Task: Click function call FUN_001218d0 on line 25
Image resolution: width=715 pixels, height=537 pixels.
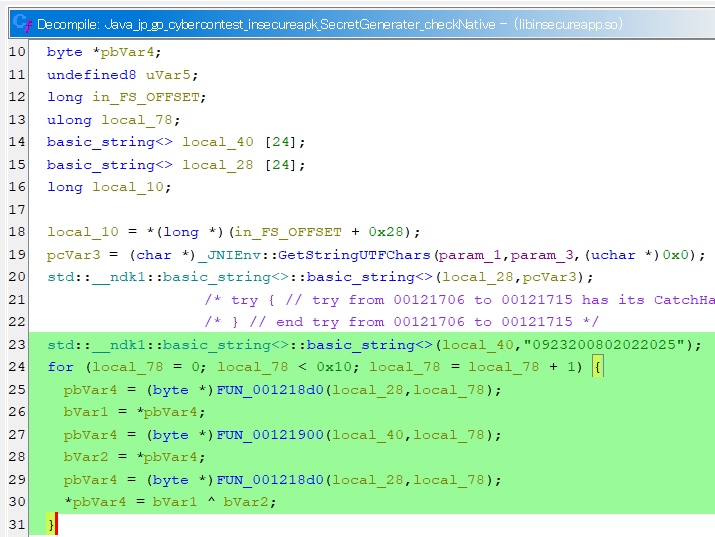Action: 270,390
